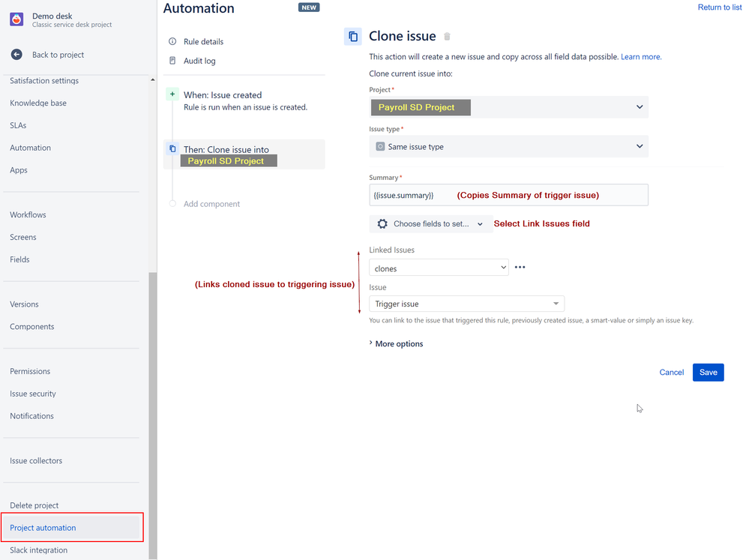The image size is (749, 560).
Task: Open Issue collectors in sidebar
Action: coord(36,460)
